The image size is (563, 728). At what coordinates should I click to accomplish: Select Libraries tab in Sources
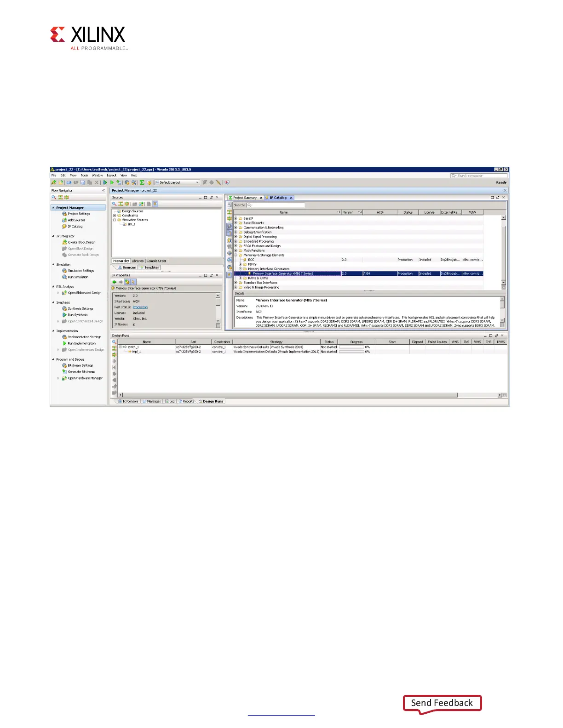pyautogui.click(x=138, y=261)
